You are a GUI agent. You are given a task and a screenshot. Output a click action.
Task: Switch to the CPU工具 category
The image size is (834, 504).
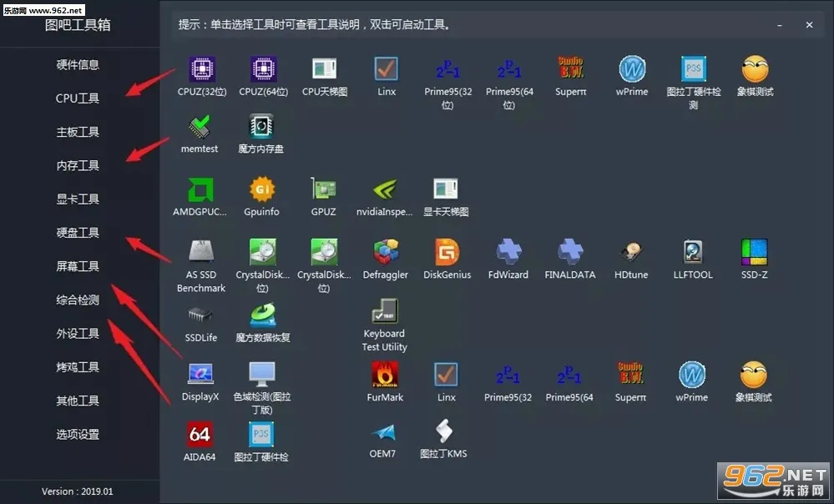click(78, 98)
